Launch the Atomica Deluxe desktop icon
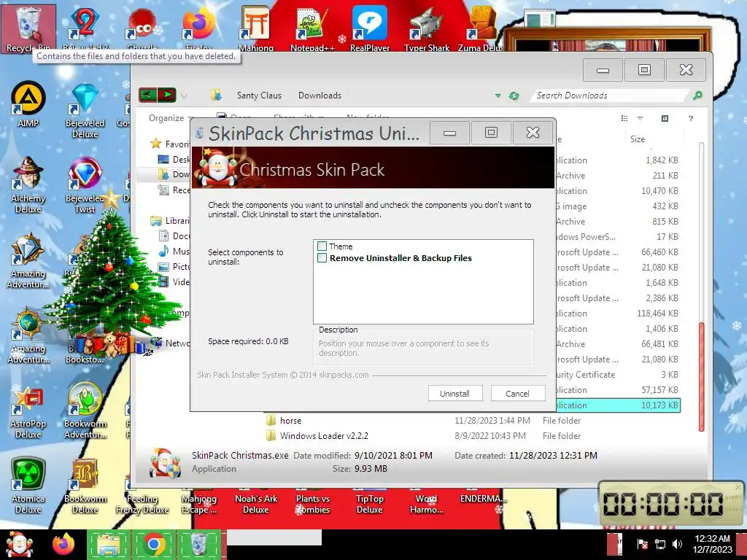This screenshot has width=747, height=560. (28, 486)
